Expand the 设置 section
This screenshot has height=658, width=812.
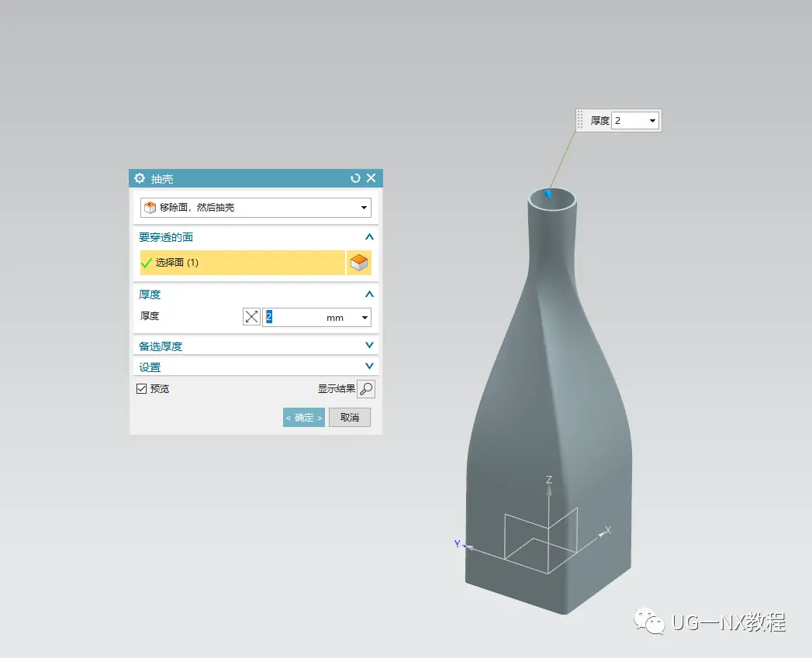point(369,367)
